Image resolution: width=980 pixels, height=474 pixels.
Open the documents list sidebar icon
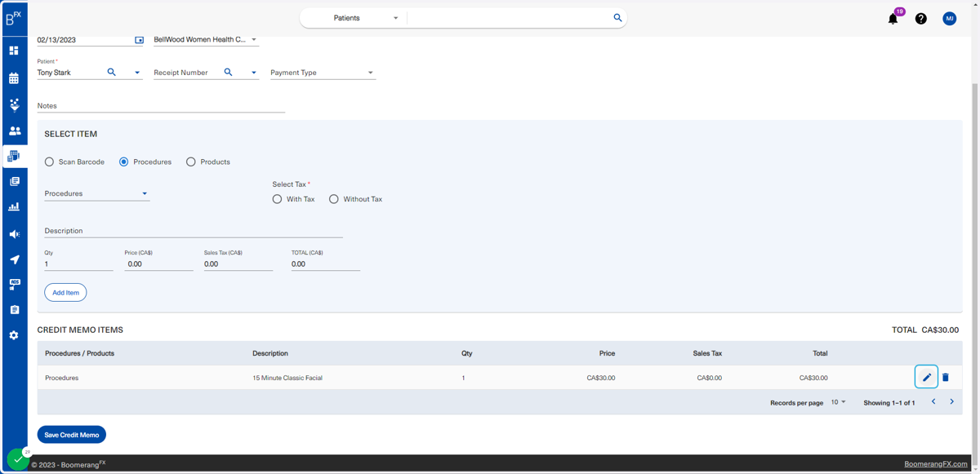tap(14, 181)
